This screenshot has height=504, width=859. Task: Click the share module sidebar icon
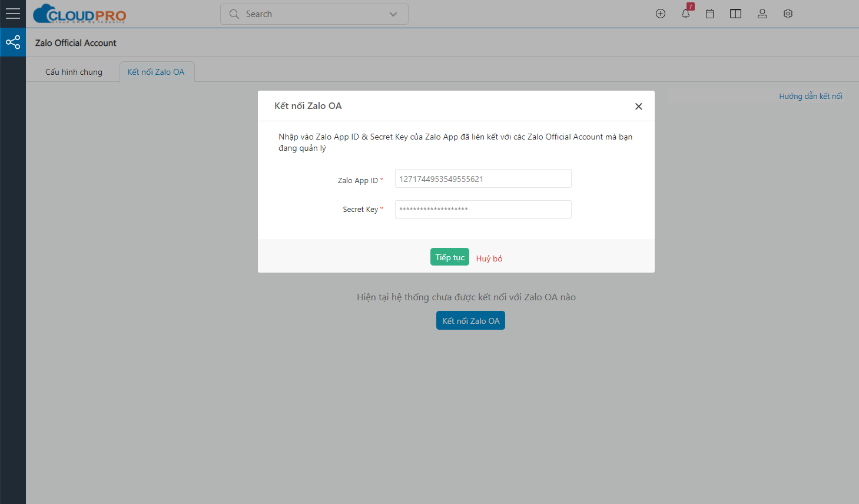pos(13,42)
